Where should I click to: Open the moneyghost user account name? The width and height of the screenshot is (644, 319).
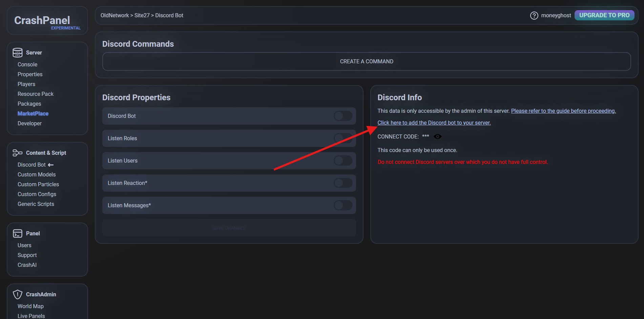556,16
